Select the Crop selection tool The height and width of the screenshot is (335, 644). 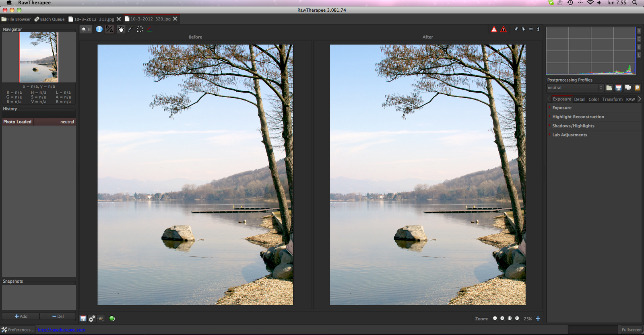(140, 29)
